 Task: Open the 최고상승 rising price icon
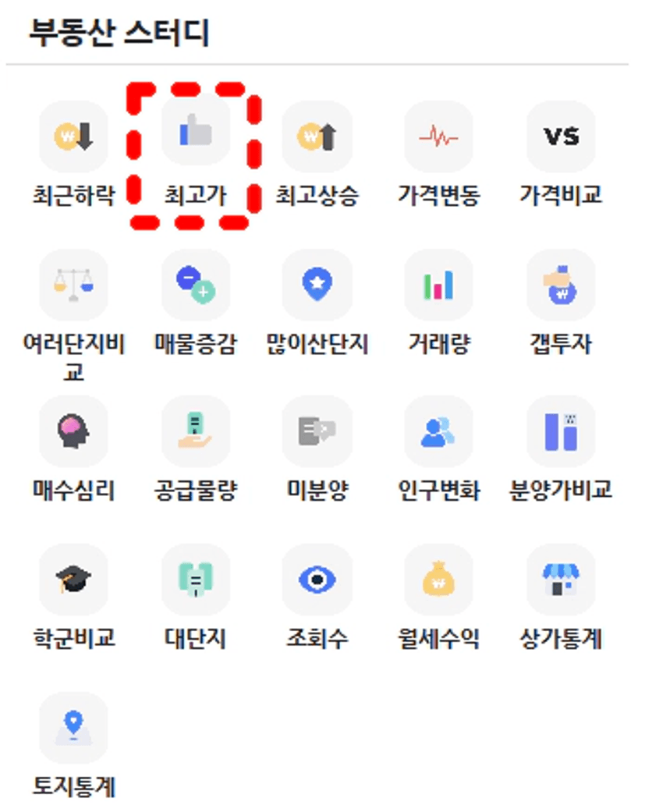pos(317,137)
